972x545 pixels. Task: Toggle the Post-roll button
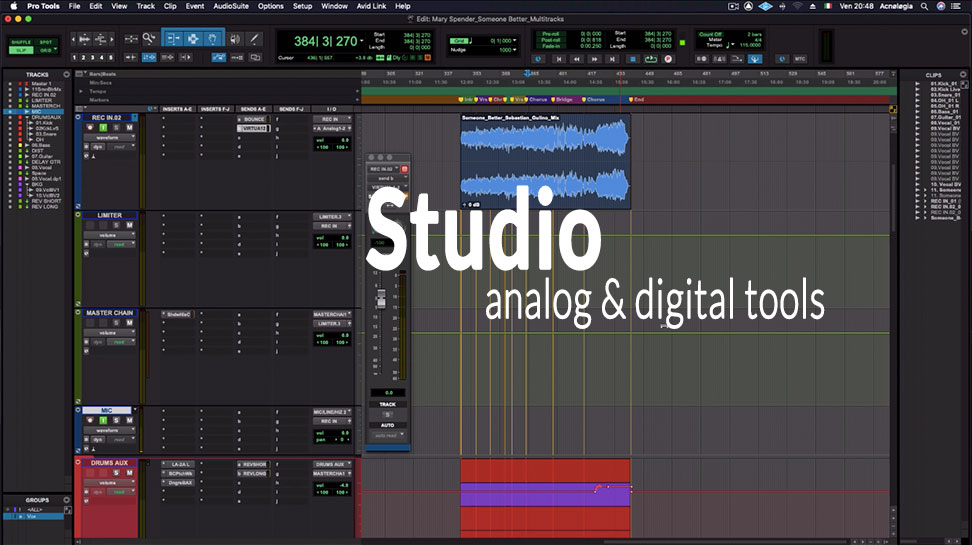pos(550,40)
